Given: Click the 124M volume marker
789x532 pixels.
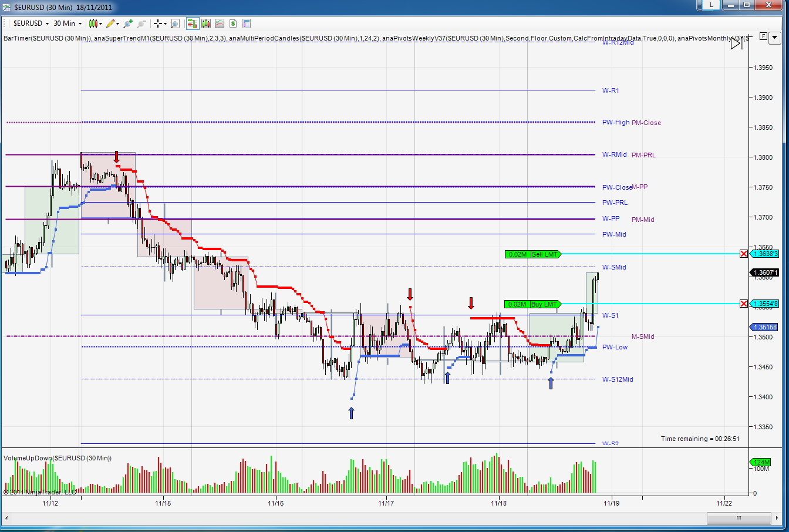Looking at the screenshot, I should tap(761, 462).
